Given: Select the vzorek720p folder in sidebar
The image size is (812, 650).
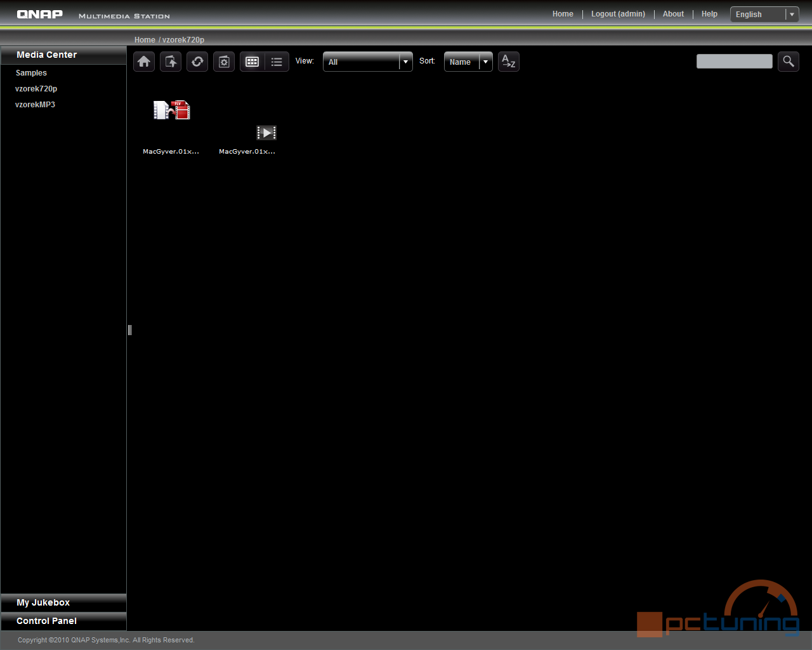Looking at the screenshot, I should [x=36, y=89].
